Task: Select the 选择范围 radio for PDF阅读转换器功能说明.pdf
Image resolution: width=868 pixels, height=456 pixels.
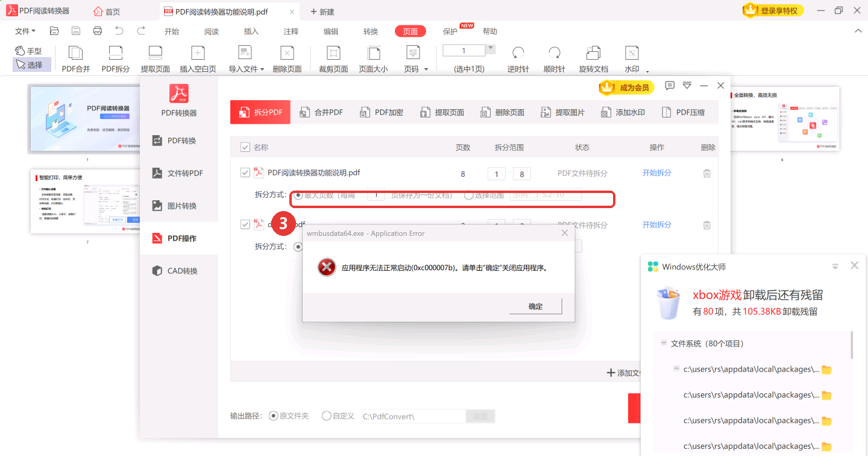Action: click(x=468, y=195)
